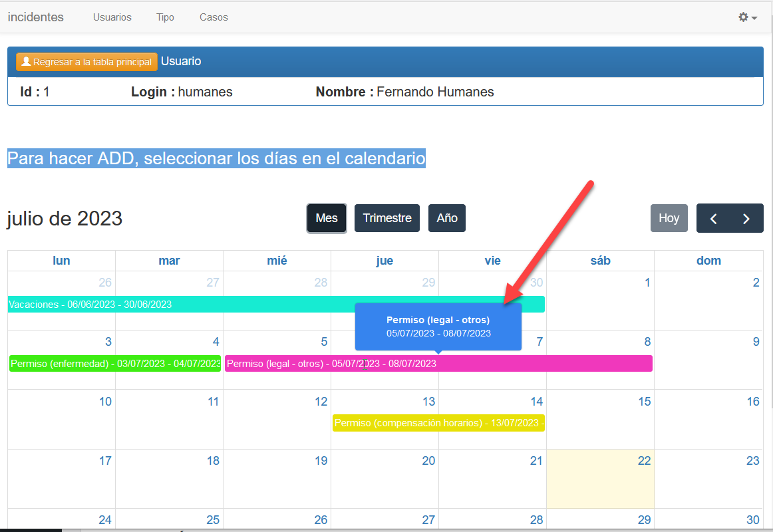Open the Usuarios menu item
Screen dimensions: 773x532
112,17
